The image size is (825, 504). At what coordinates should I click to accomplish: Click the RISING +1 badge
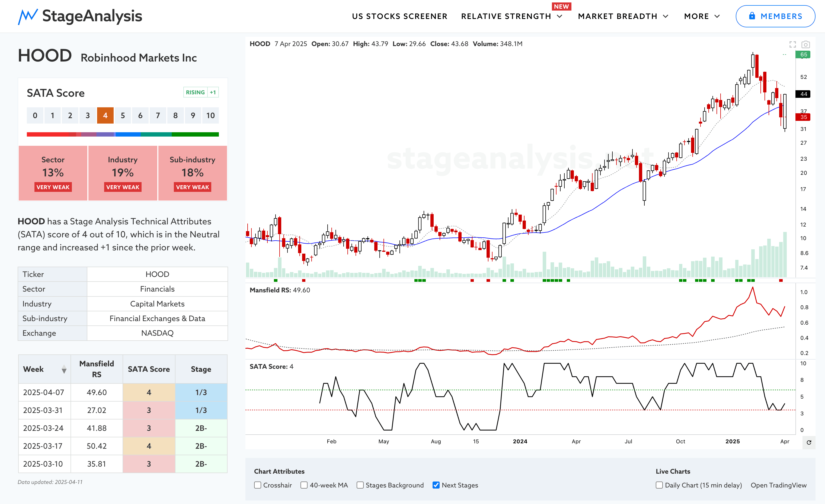point(201,92)
